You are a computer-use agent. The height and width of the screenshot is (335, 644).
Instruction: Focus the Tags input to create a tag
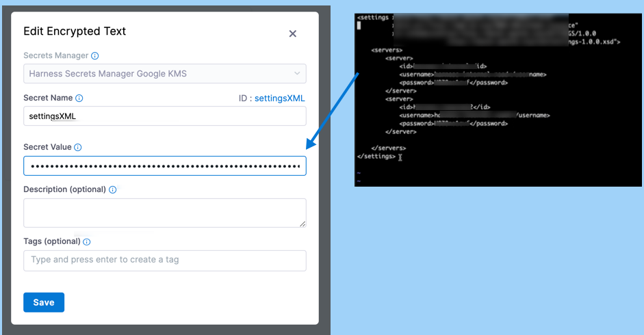pos(164,260)
